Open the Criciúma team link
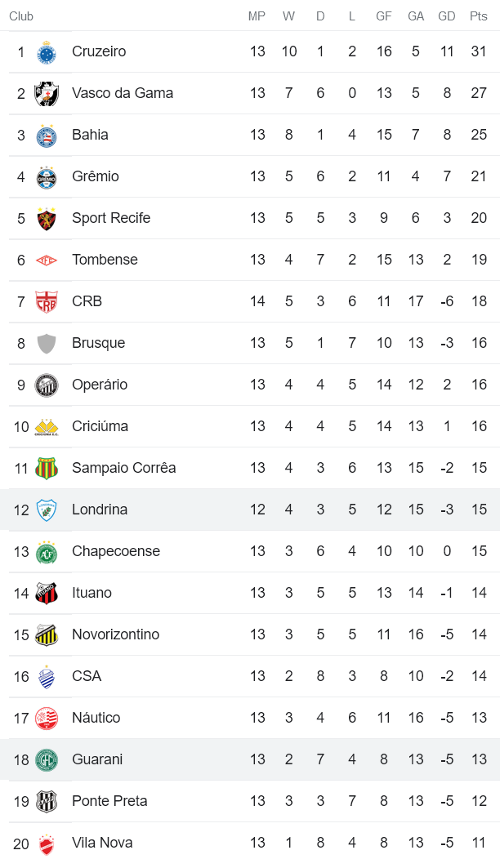Viewport: 500px width, 868px height. pos(100,426)
